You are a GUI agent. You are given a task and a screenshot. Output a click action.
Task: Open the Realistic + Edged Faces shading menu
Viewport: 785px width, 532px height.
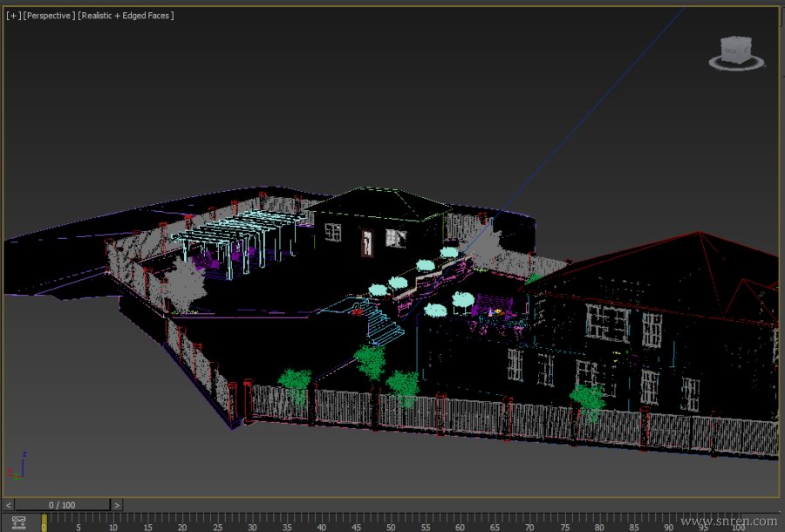pyautogui.click(x=126, y=16)
